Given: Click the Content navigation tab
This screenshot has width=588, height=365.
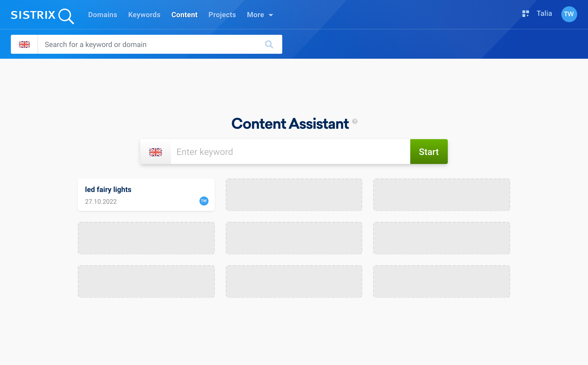Looking at the screenshot, I should 184,15.
